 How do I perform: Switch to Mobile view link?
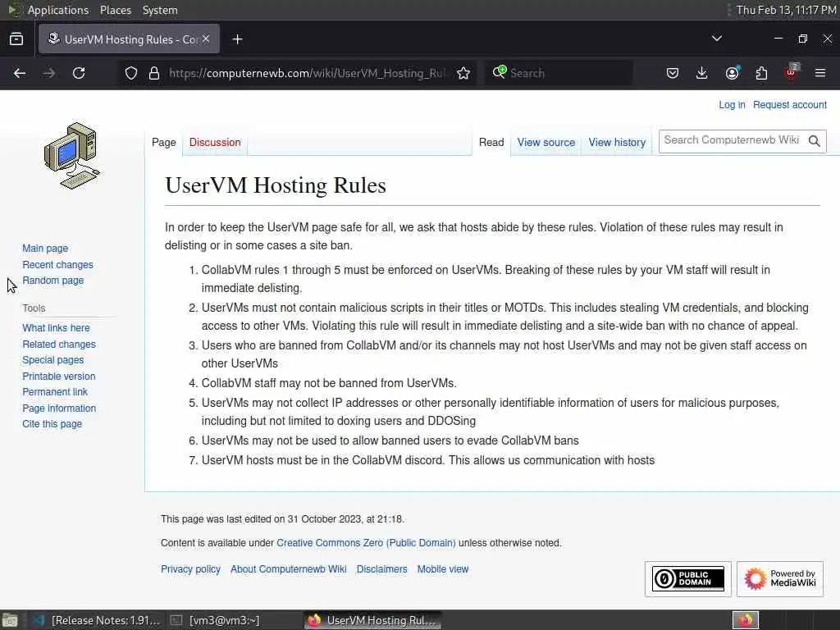point(442,569)
